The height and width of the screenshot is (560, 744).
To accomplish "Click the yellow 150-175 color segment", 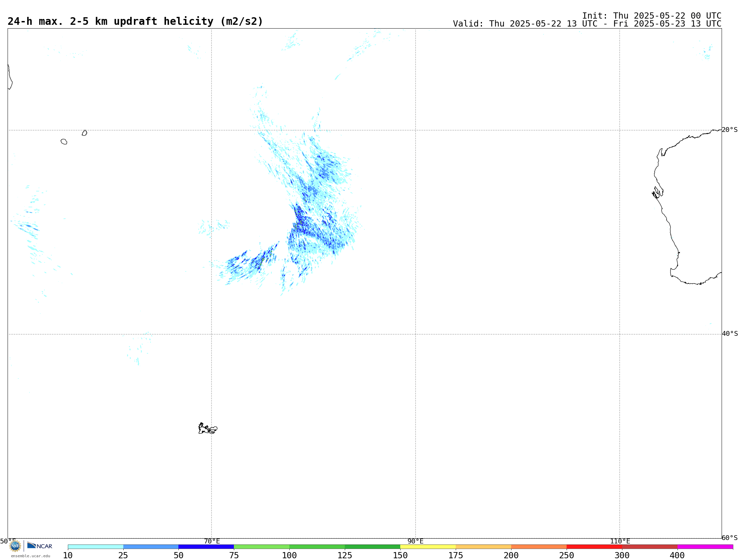I will coord(428,547).
